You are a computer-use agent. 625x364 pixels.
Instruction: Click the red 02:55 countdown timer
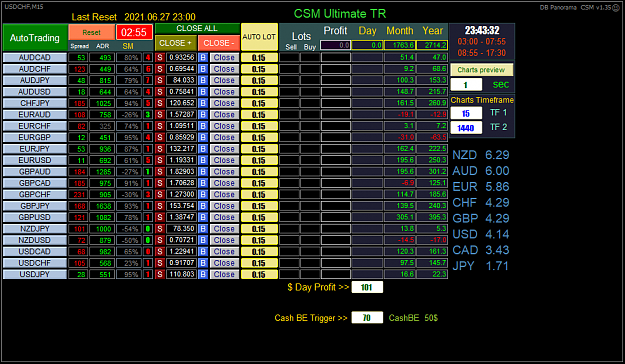pyautogui.click(x=134, y=32)
